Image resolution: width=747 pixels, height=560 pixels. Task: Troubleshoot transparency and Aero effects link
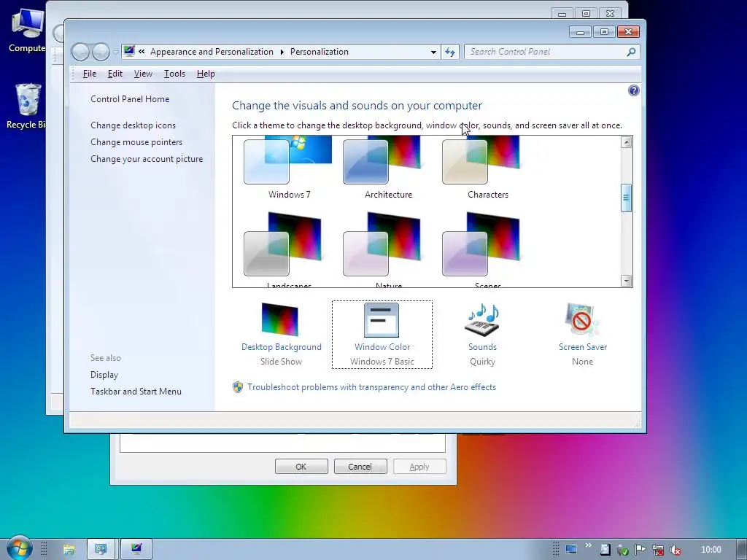coord(371,387)
